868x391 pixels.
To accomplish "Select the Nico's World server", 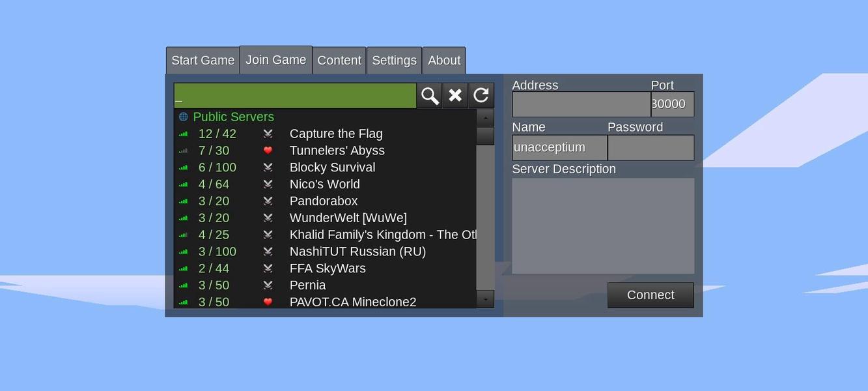I will coord(324,184).
